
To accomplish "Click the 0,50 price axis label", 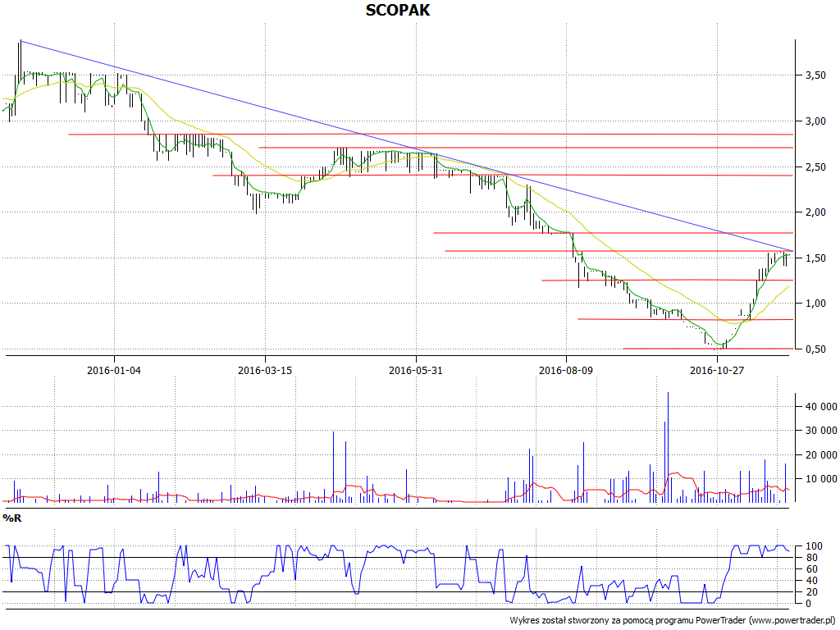I will pyautogui.click(x=815, y=349).
